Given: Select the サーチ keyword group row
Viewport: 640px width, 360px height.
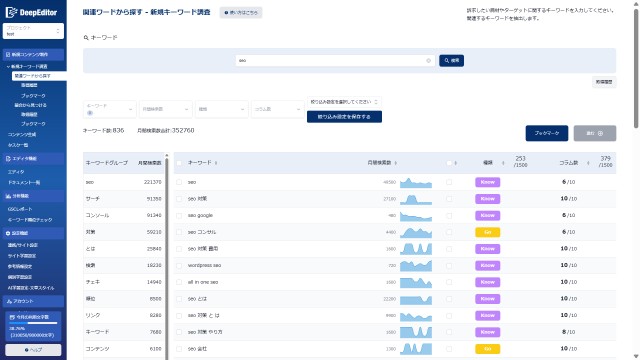Looking at the screenshot, I should coord(123,199).
